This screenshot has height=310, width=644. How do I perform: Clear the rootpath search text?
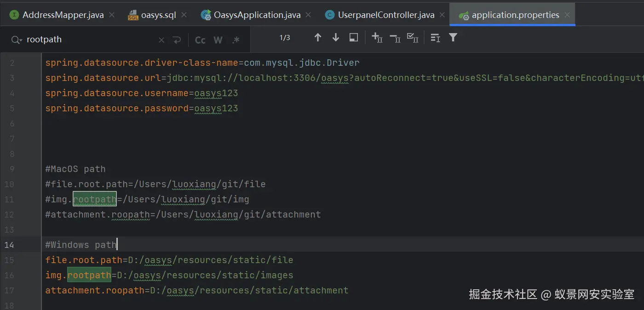161,40
